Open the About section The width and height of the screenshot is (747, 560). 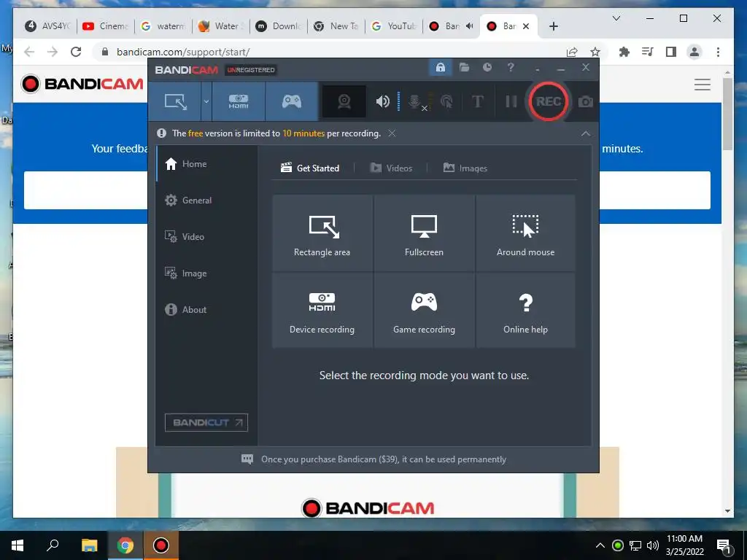206,309
